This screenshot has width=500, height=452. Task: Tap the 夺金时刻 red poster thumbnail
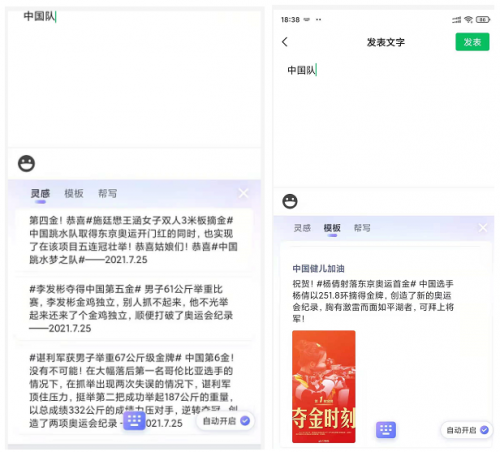pyautogui.click(x=324, y=387)
